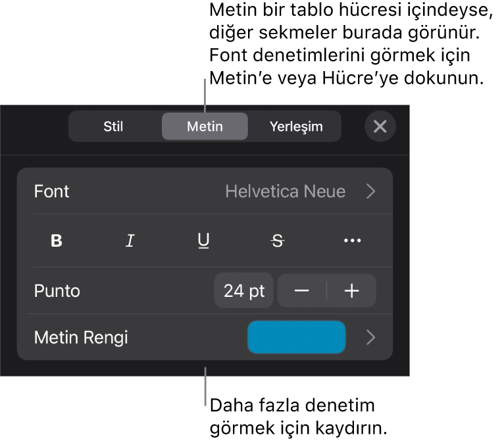This screenshot has height=445, width=504.
Task: Tap the blue Metin Rengi color swatch
Action: (x=296, y=337)
